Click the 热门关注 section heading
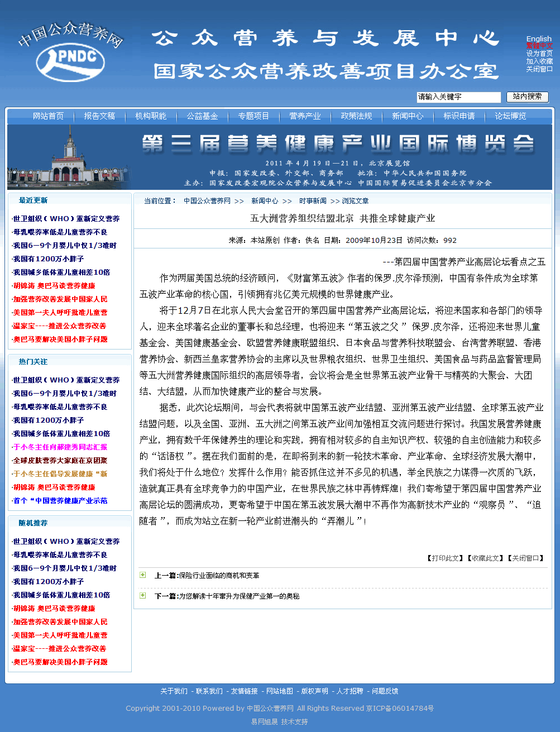The width and height of the screenshot is (560, 732). click(x=33, y=362)
